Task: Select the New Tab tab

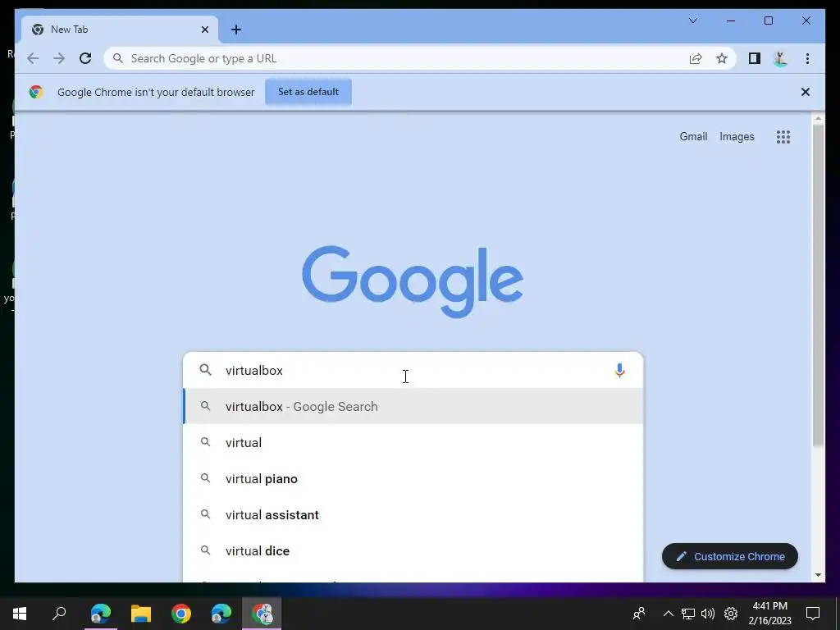Action: [120, 30]
